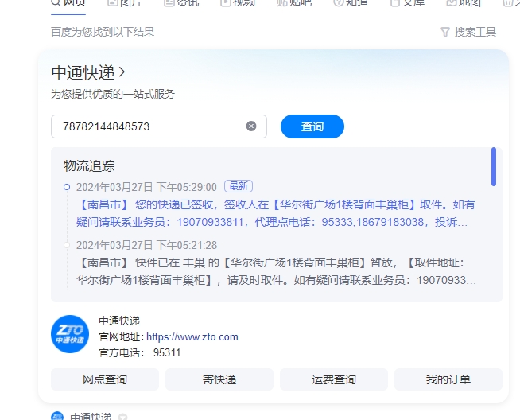
Task: Switch to the 地图 tab
Action: pos(464,3)
